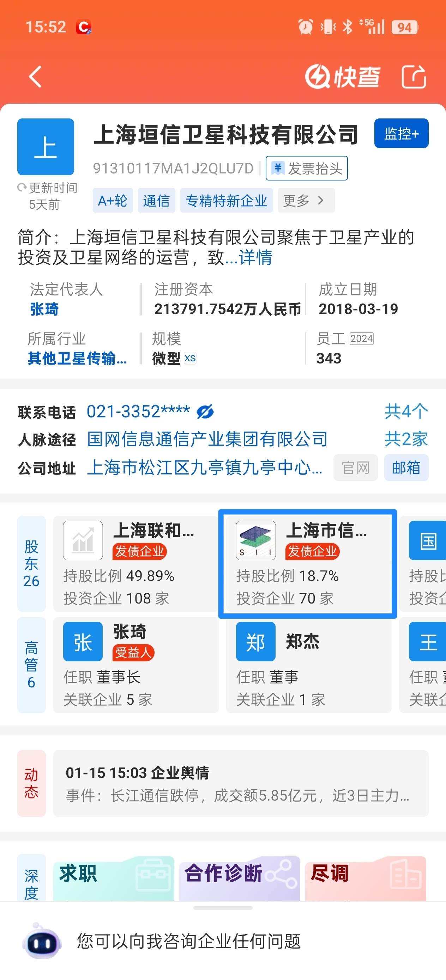Tap phone number 021-3352****
The height and width of the screenshot is (980, 446).
click(138, 412)
